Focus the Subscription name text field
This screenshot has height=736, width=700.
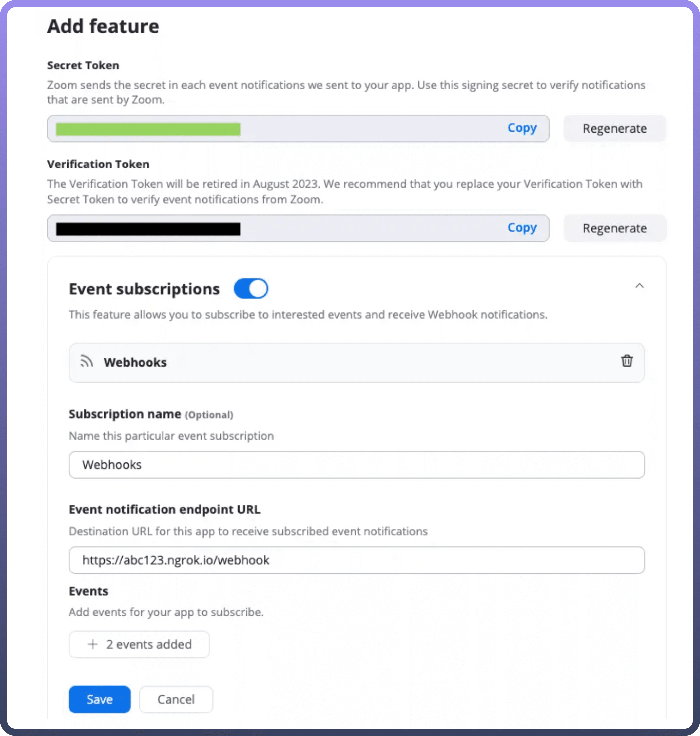(x=356, y=465)
